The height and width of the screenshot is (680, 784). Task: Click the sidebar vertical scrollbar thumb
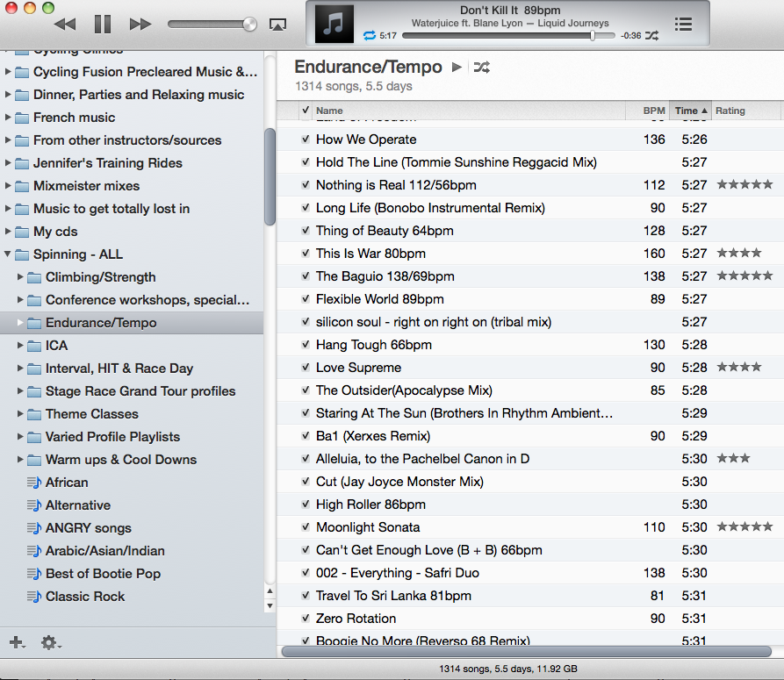270,177
